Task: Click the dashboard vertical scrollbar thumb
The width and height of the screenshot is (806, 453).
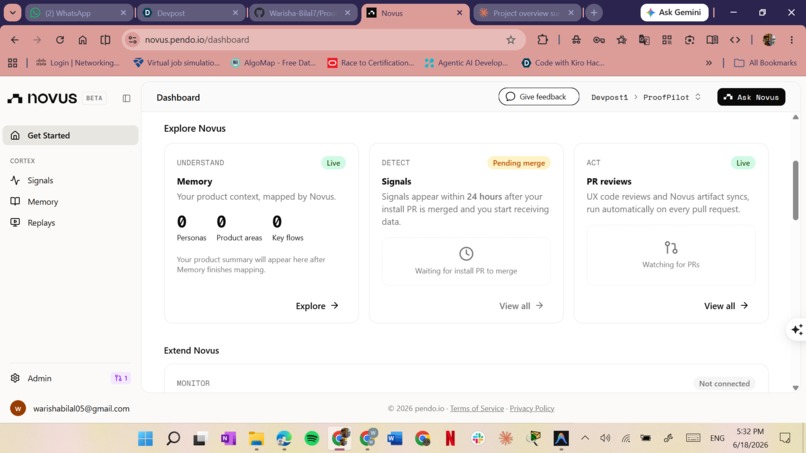Action: coord(795,190)
